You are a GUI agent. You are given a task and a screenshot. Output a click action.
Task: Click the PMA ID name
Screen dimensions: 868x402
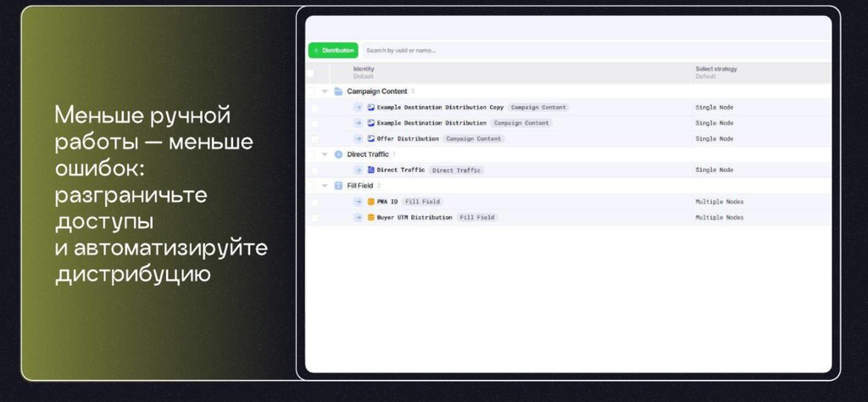pyautogui.click(x=387, y=202)
